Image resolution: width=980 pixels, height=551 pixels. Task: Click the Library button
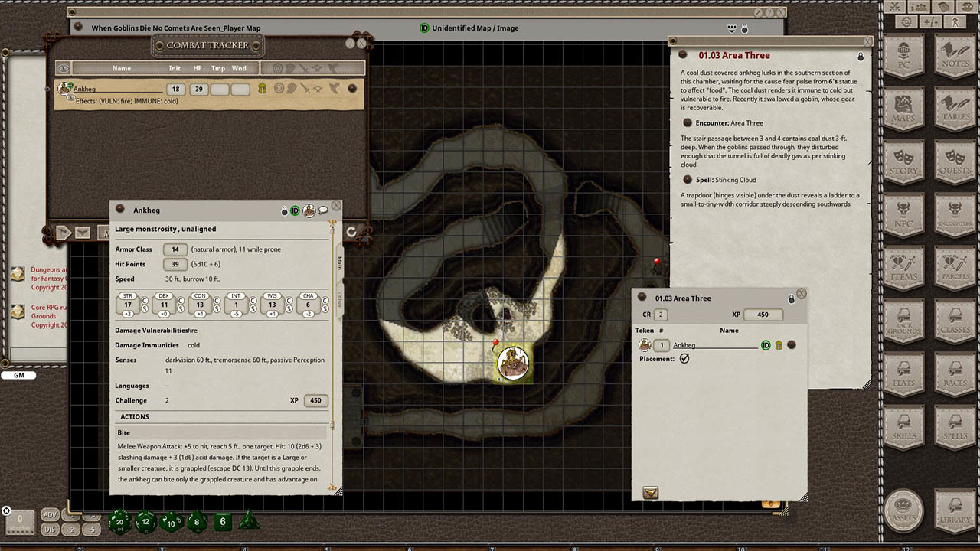pyautogui.click(x=955, y=510)
